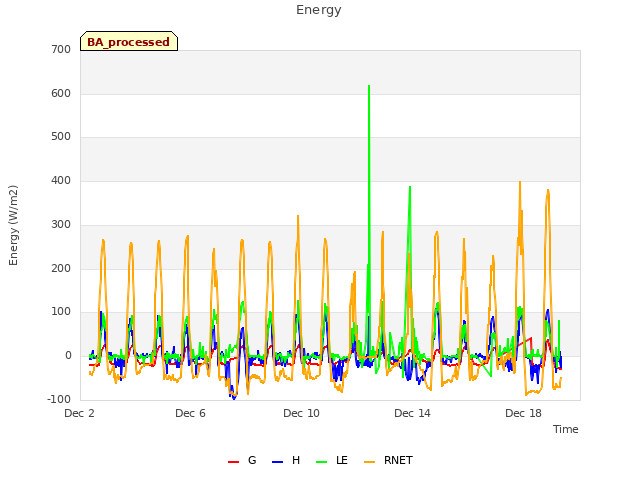Click the 600 y-axis tick label
This screenshot has width=640, height=480.
[x=61, y=93]
